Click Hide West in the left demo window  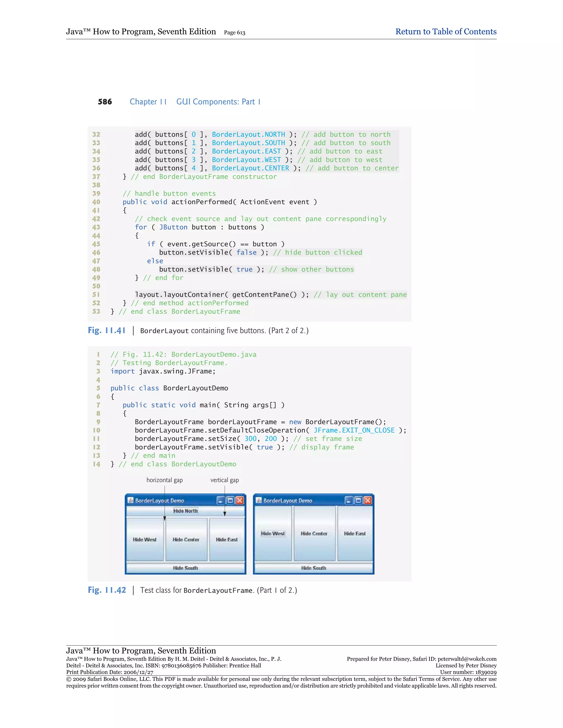145,539
